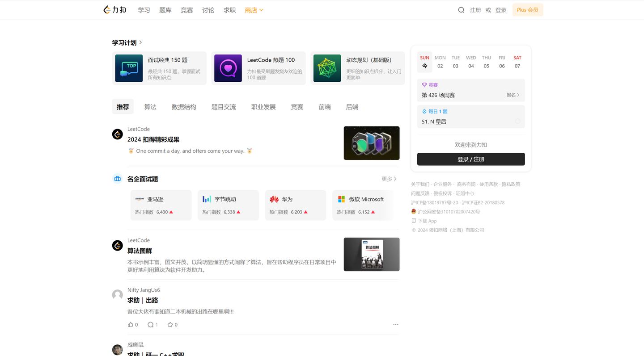This screenshot has height=356, width=644.
Task: Switch to the 前端 tab
Action: [325, 107]
